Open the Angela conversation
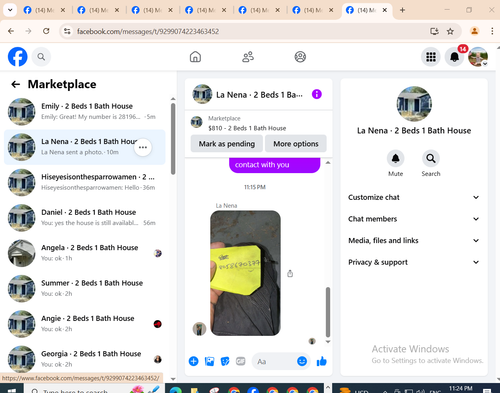 [x=85, y=253]
